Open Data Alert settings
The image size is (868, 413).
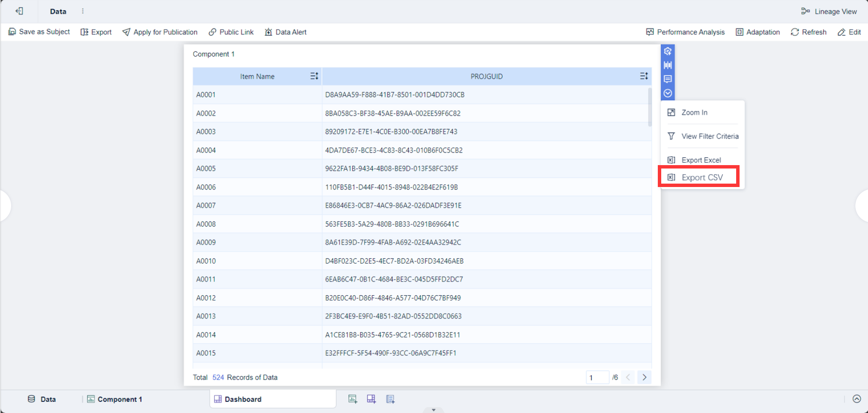tap(286, 32)
